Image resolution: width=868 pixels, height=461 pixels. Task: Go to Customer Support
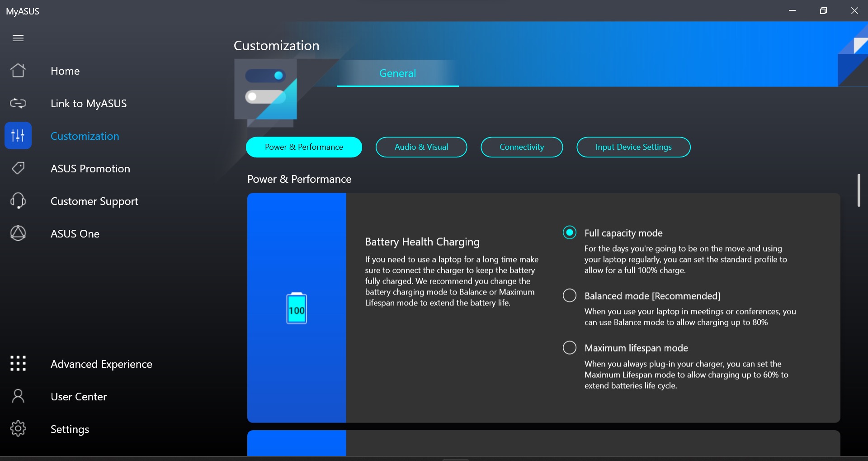coord(94,201)
